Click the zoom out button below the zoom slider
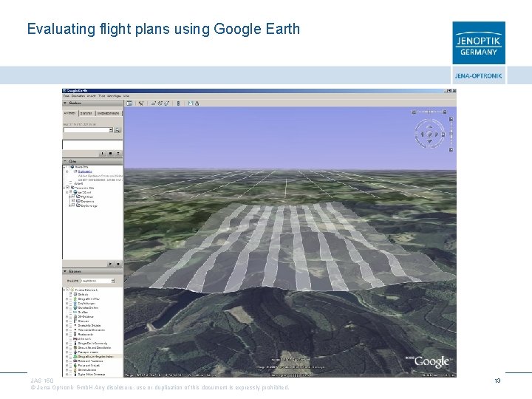Image resolution: width=532 pixels, height=399 pixels. 451,149
